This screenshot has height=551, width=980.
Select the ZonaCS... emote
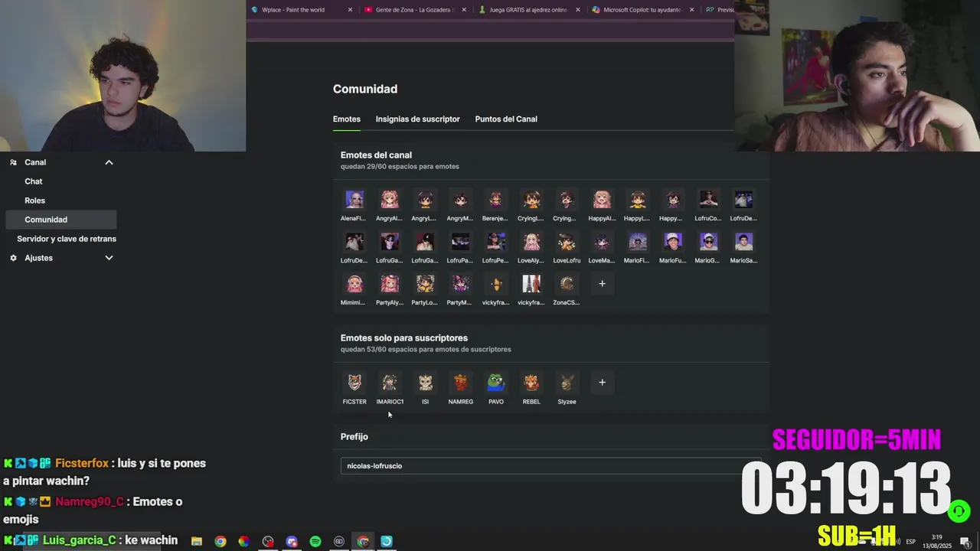point(567,284)
